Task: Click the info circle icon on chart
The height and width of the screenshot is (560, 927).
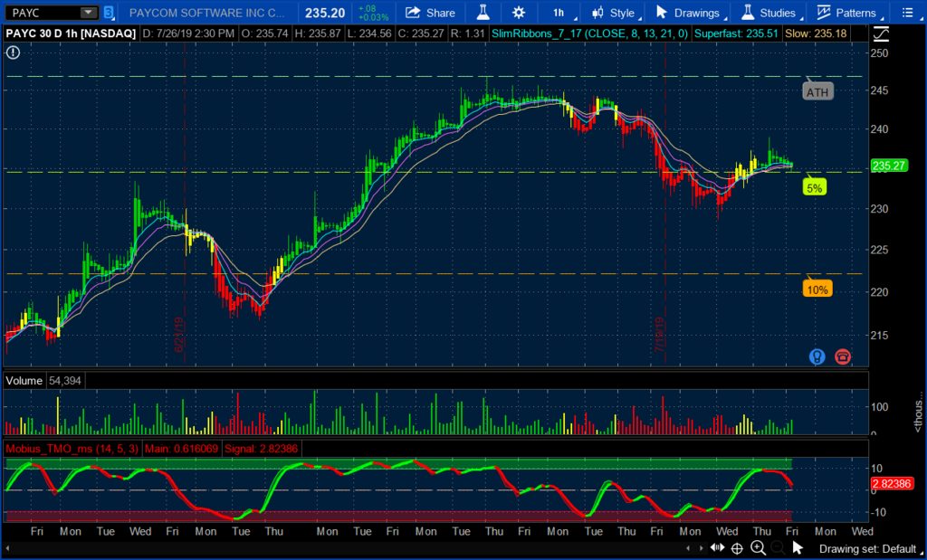Action: (13, 52)
